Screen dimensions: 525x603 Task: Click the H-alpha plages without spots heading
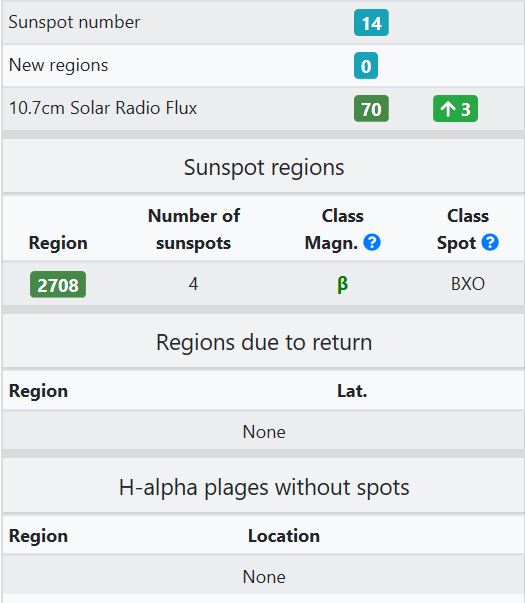264,488
